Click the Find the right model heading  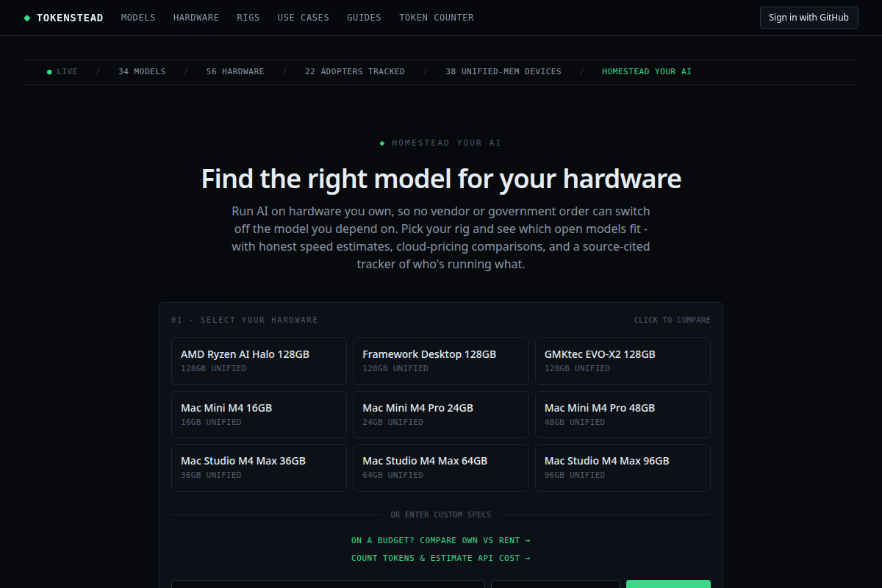(441, 179)
